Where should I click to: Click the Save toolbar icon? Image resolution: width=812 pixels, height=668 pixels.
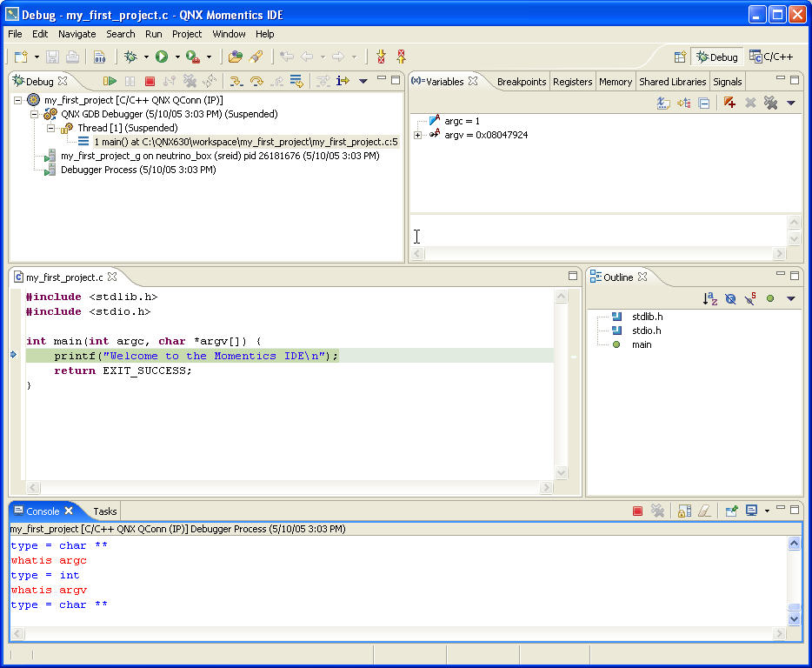point(52,57)
